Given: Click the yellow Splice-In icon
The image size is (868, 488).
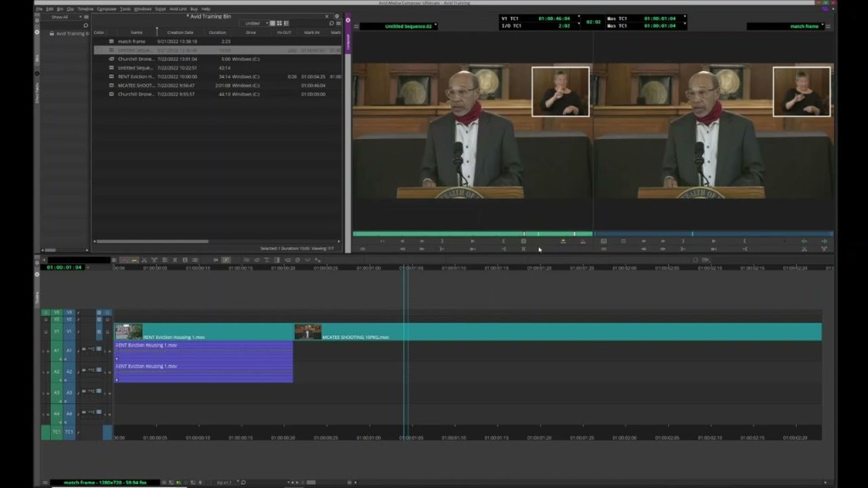Looking at the screenshot, I should (563, 241).
